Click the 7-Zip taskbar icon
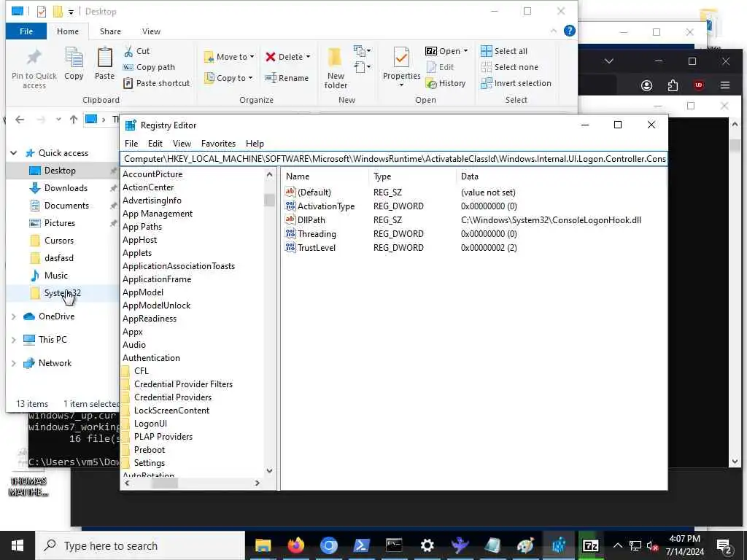The width and height of the screenshot is (747, 560). tap(591, 545)
